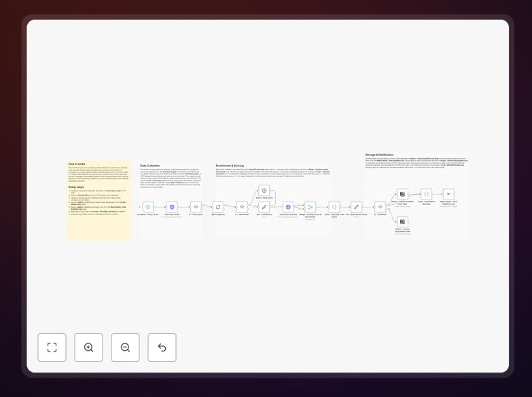Open the Wait rate-limit node with red icon
The width and height of the screenshot is (532, 397).
pos(264,191)
